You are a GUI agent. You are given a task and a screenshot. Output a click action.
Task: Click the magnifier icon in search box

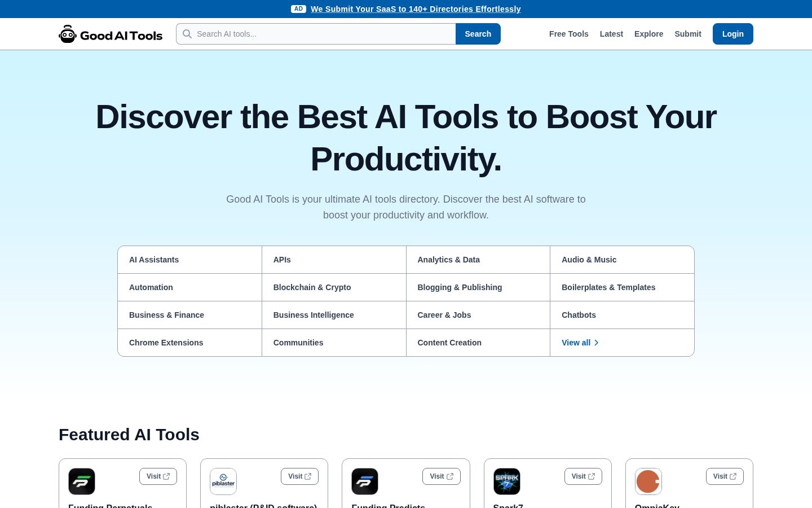click(187, 34)
